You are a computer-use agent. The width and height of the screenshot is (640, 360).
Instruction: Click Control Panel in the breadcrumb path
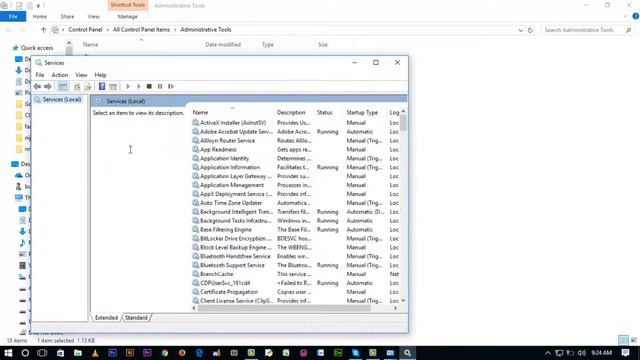pyautogui.click(x=85, y=30)
